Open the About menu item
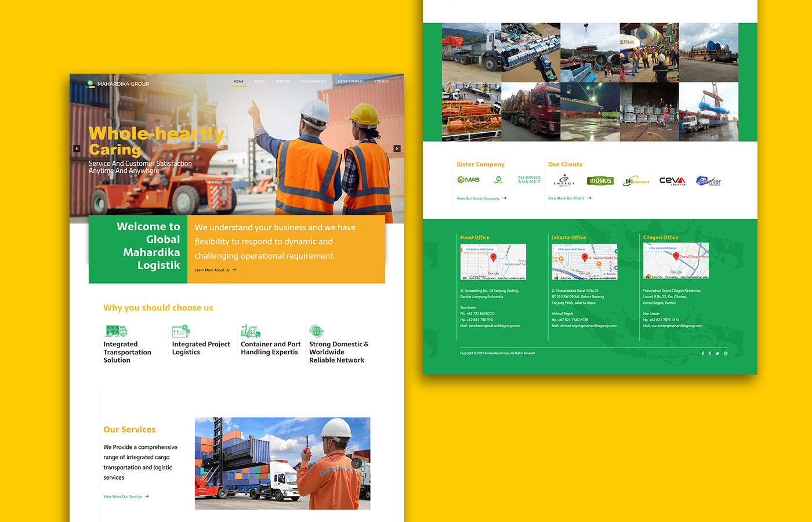 click(259, 82)
